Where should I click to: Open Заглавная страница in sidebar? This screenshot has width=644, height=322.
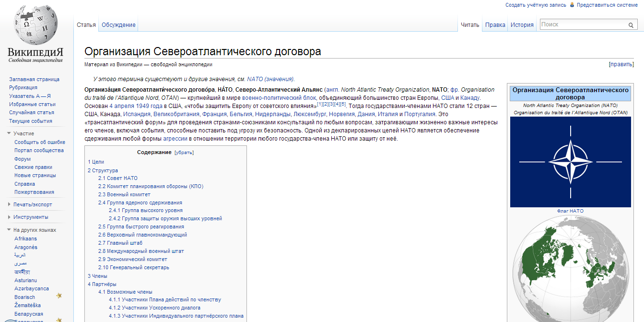coord(34,79)
